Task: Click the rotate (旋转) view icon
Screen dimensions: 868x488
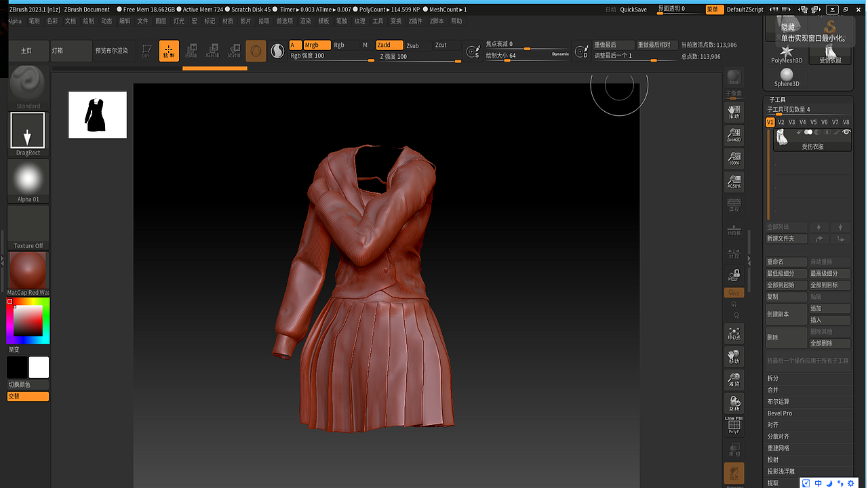Action: (x=734, y=403)
